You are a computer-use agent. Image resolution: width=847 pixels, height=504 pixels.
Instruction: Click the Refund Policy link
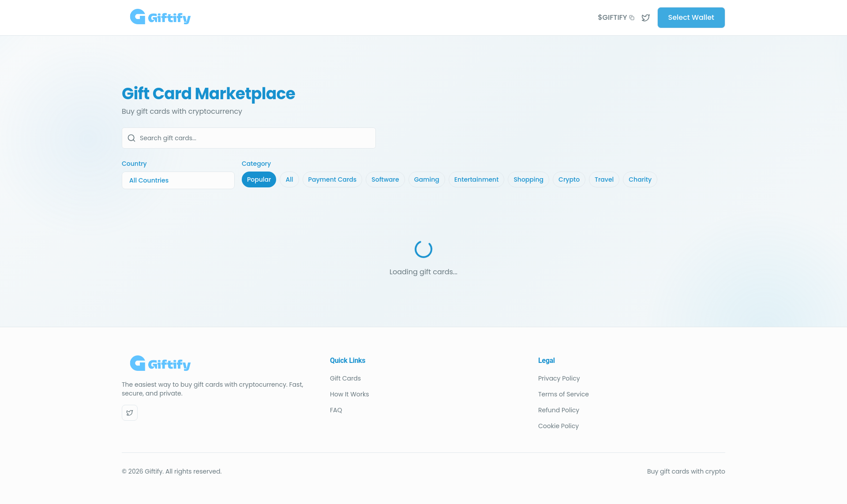tap(558, 410)
